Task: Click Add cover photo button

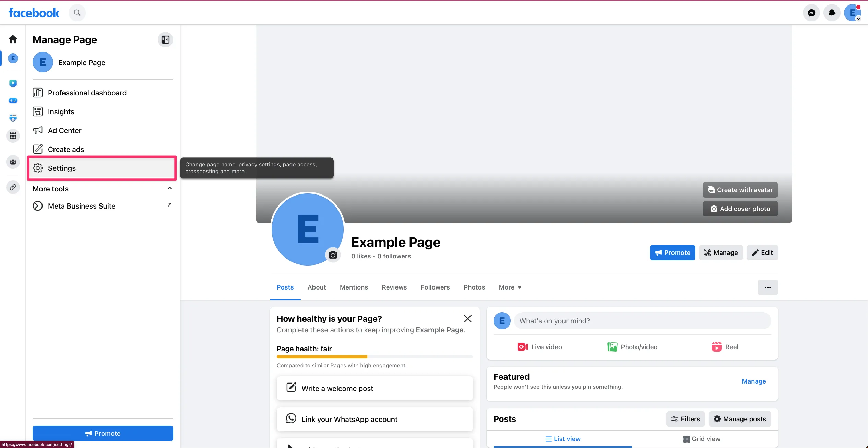Action: [x=740, y=209]
